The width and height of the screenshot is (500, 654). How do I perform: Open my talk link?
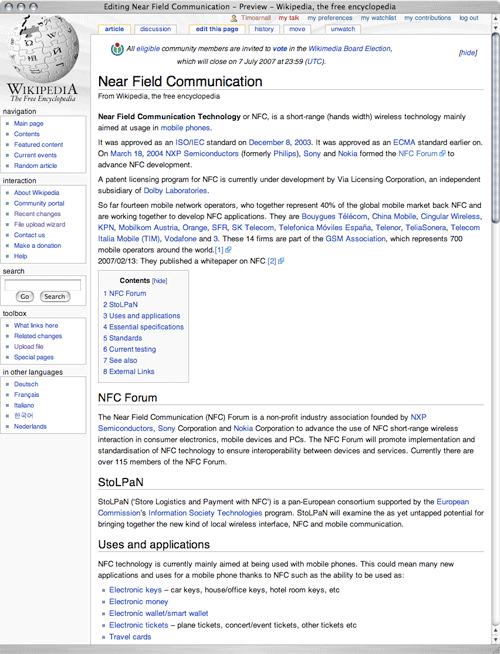click(289, 18)
